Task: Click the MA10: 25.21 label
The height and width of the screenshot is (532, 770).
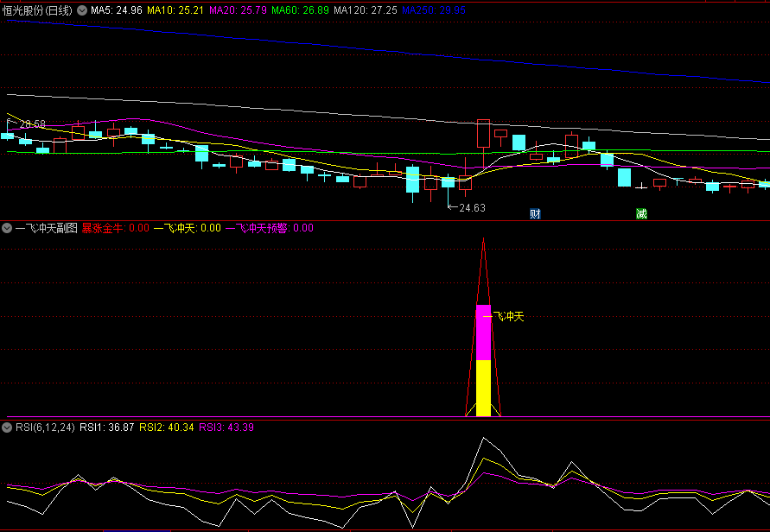Action: click(x=175, y=10)
